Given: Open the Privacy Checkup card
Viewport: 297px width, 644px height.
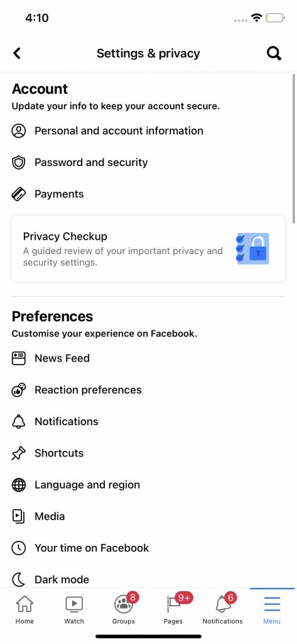Looking at the screenshot, I should [x=148, y=249].
